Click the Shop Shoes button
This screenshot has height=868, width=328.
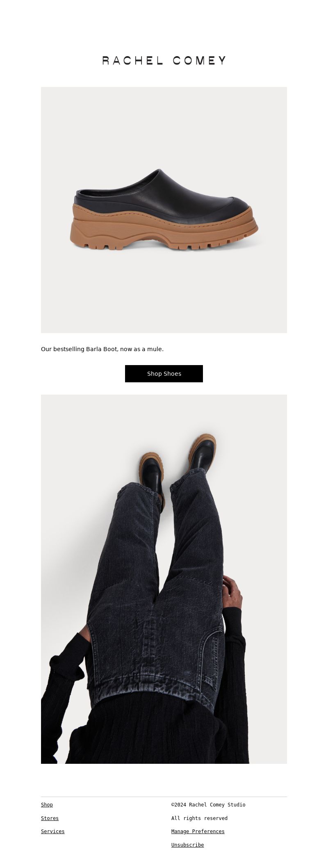point(164,374)
